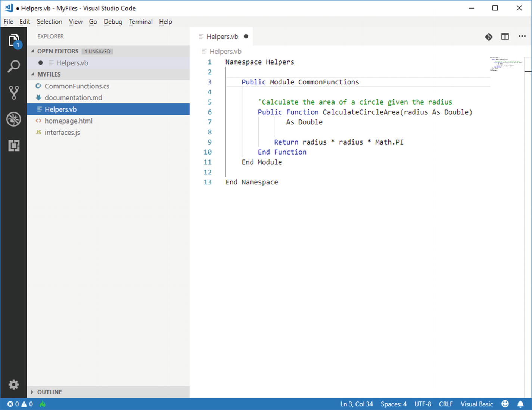532x410 pixels.
Task: Collapse the MYFILES folder section
Action: tap(49, 74)
